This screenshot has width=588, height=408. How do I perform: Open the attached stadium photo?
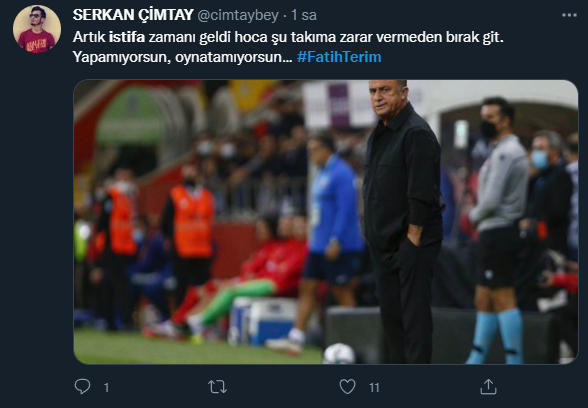326,222
